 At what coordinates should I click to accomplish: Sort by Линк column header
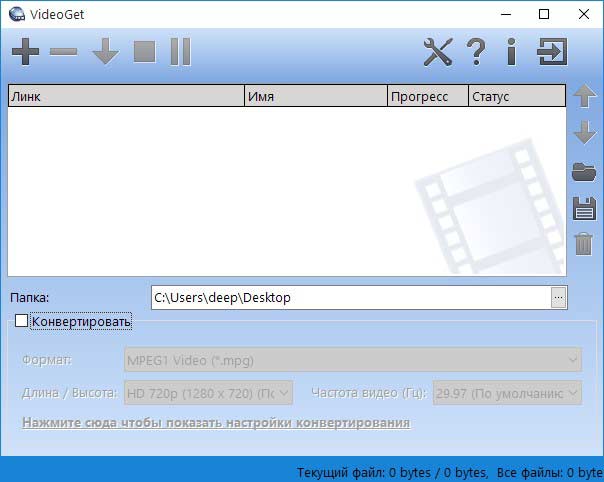[126, 96]
